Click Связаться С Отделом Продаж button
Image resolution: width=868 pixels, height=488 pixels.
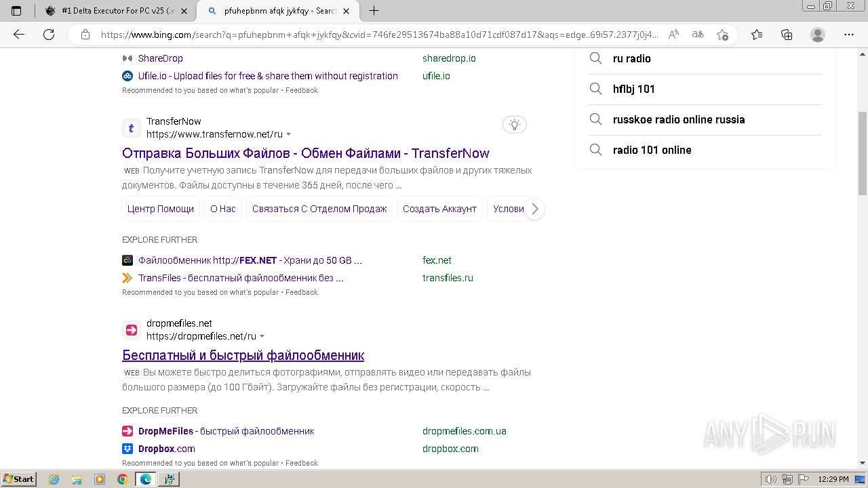319,209
